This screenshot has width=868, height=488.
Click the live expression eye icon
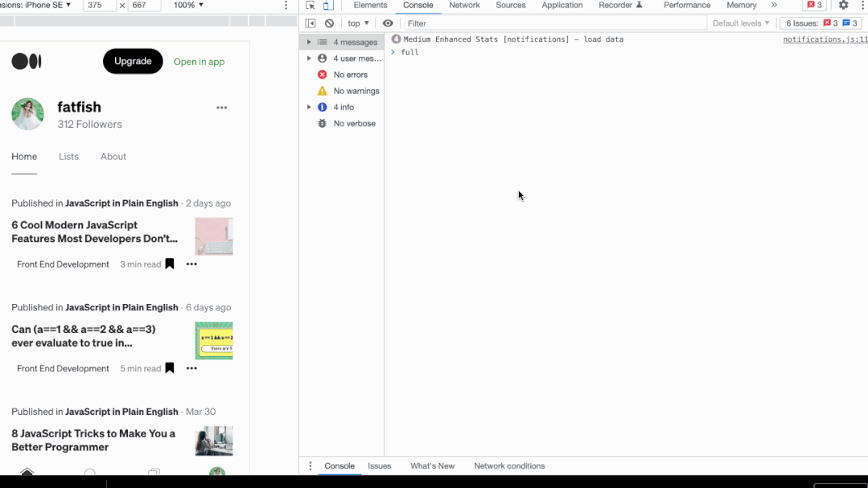[x=388, y=23]
